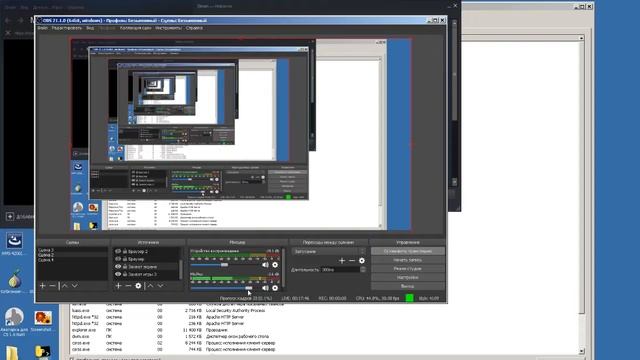Open the Вид menu in OBS
Viewport: 640px width, 360px height.
click(90, 28)
